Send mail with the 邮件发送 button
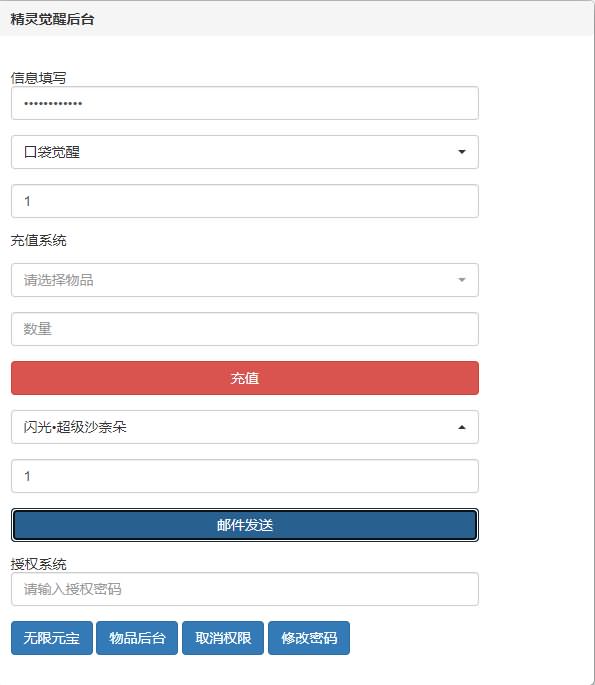The width and height of the screenshot is (595, 685). 245,525
